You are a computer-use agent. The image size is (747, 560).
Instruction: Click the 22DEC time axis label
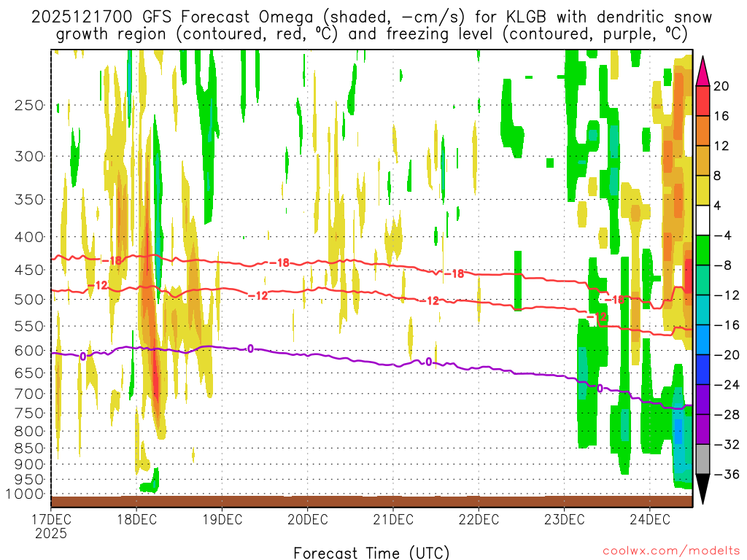[x=479, y=519]
